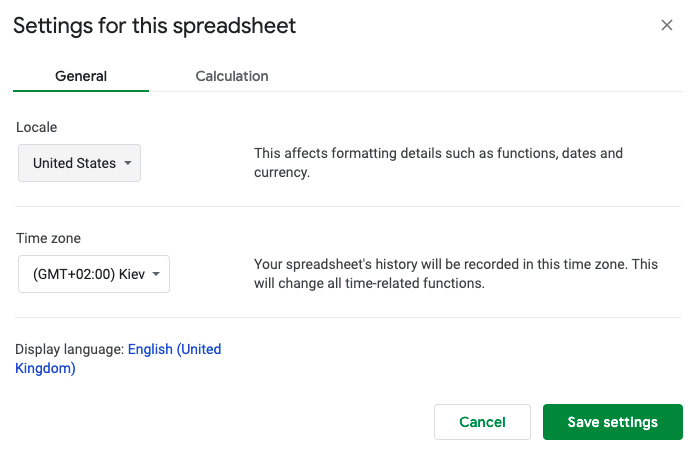Image resolution: width=693 pixels, height=452 pixels.
Task: Click the green underline beneath the General tab
Action: [81, 91]
